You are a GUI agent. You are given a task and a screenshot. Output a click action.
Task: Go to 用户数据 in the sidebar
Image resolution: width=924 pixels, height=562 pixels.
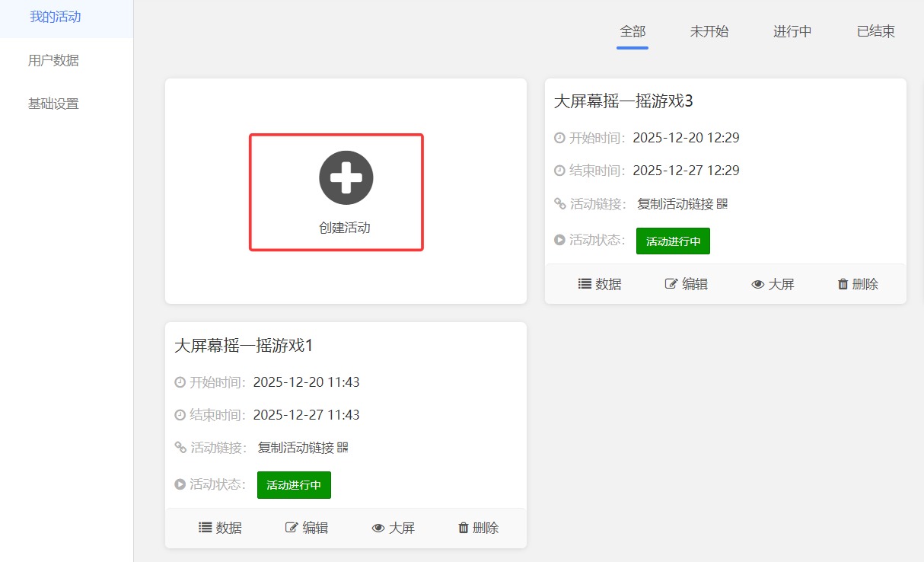53,60
